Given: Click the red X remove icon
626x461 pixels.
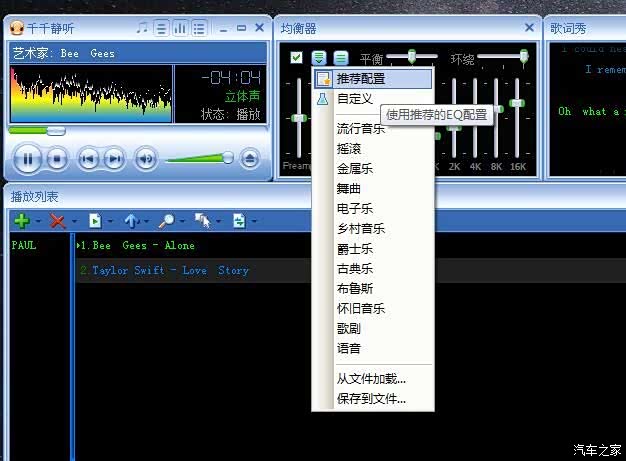Looking at the screenshot, I should coord(57,220).
